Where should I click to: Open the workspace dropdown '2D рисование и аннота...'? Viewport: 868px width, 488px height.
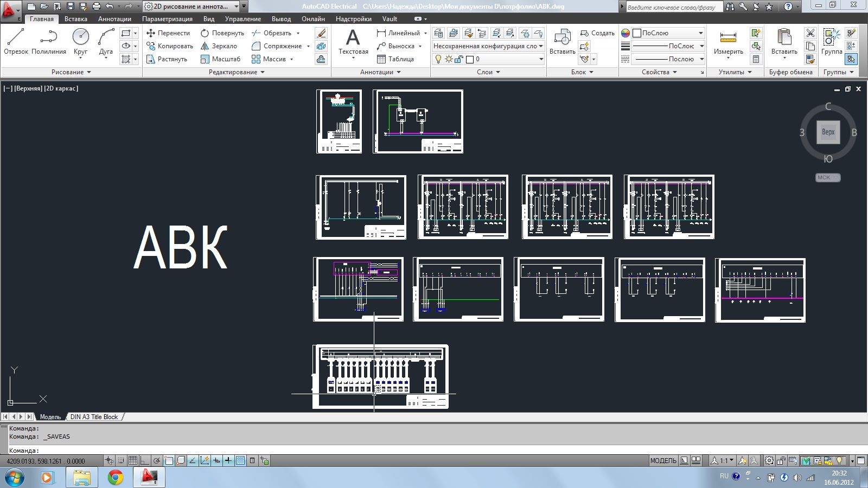pos(191,7)
